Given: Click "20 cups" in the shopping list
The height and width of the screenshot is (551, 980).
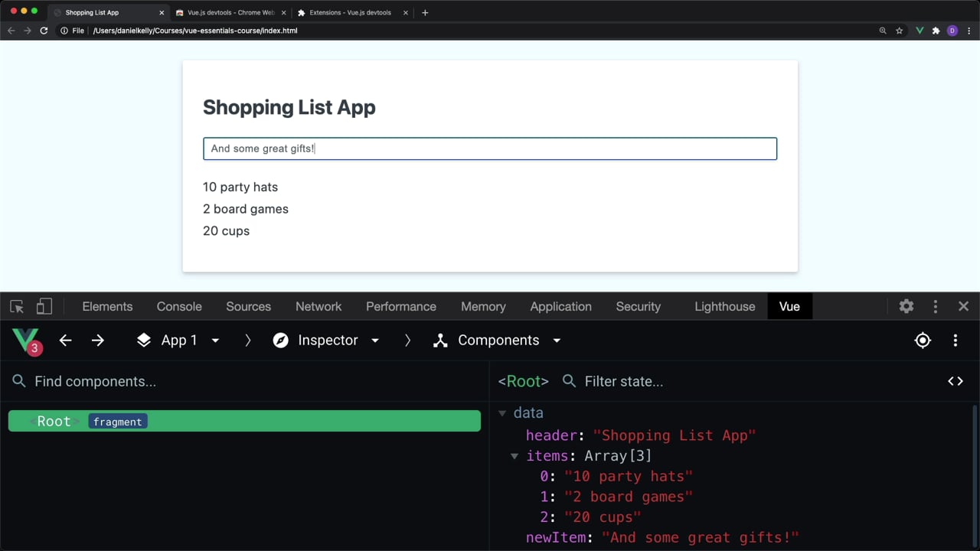Looking at the screenshot, I should [x=226, y=231].
